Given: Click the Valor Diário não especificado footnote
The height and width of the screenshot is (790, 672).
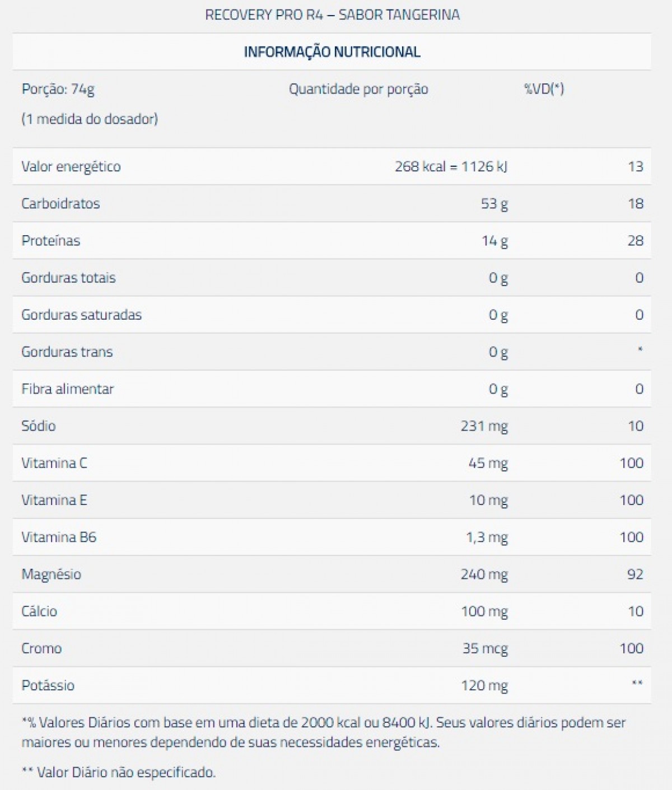Looking at the screenshot, I should (119, 773).
